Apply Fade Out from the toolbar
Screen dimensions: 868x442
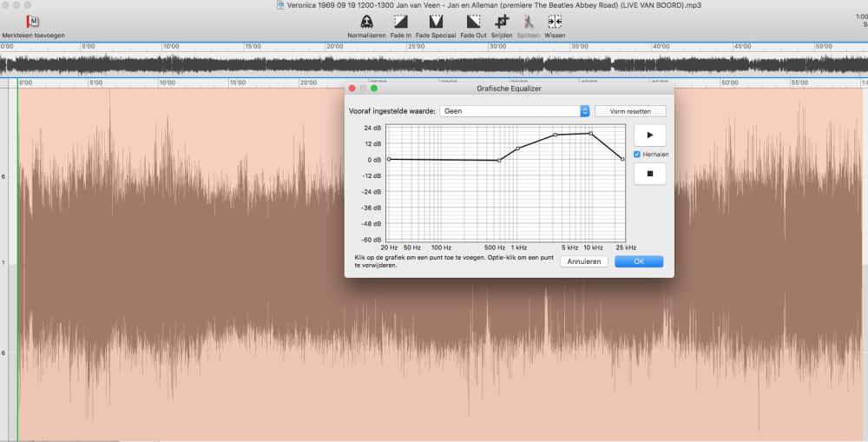(473, 22)
